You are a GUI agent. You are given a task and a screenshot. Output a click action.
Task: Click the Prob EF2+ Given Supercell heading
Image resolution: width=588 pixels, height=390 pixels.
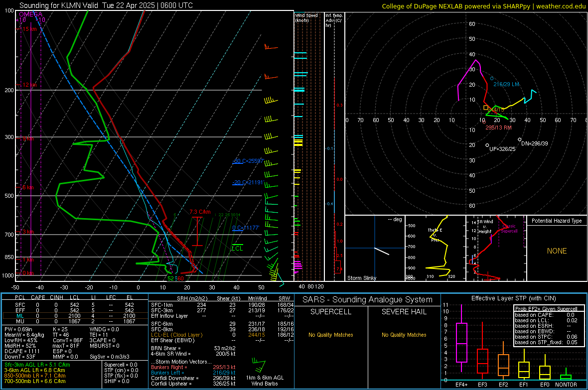546,309
